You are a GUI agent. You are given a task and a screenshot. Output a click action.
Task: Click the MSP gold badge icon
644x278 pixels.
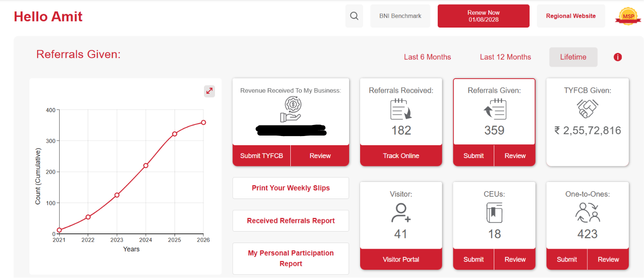point(628,17)
